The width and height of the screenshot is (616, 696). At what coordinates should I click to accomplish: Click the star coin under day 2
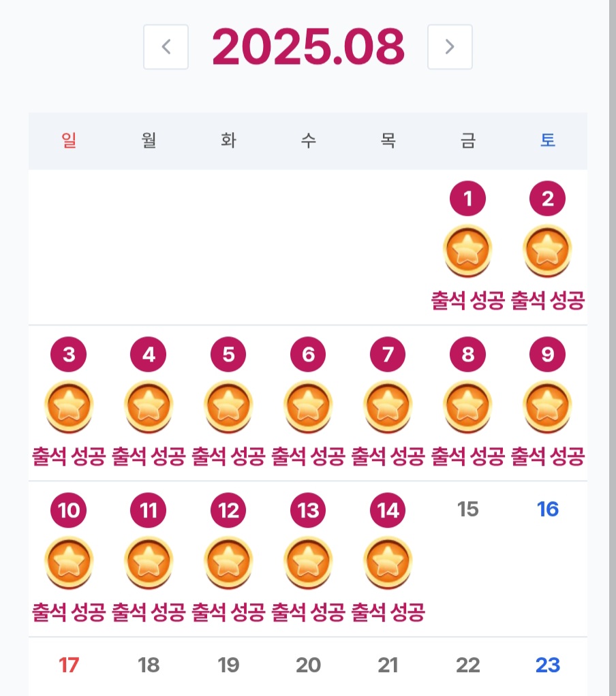click(547, 250)
